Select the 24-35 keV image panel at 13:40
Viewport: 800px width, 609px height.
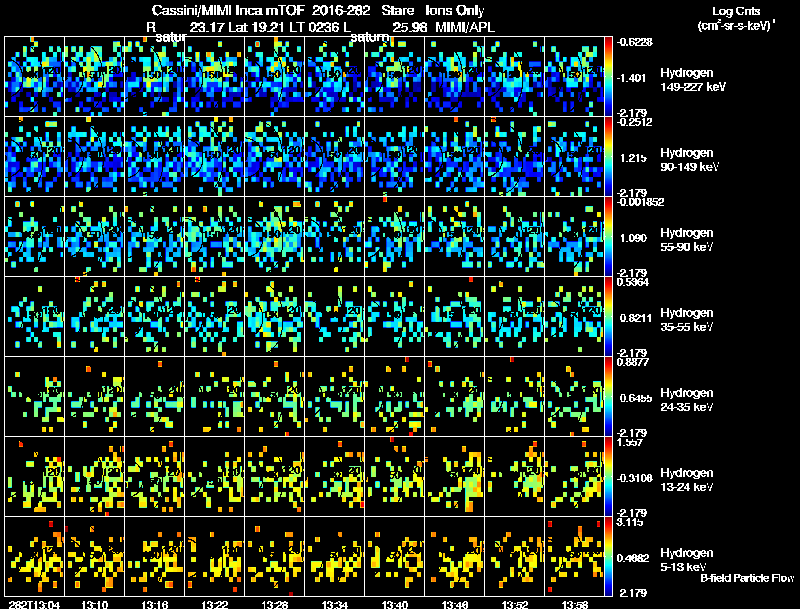click(395, 397)
